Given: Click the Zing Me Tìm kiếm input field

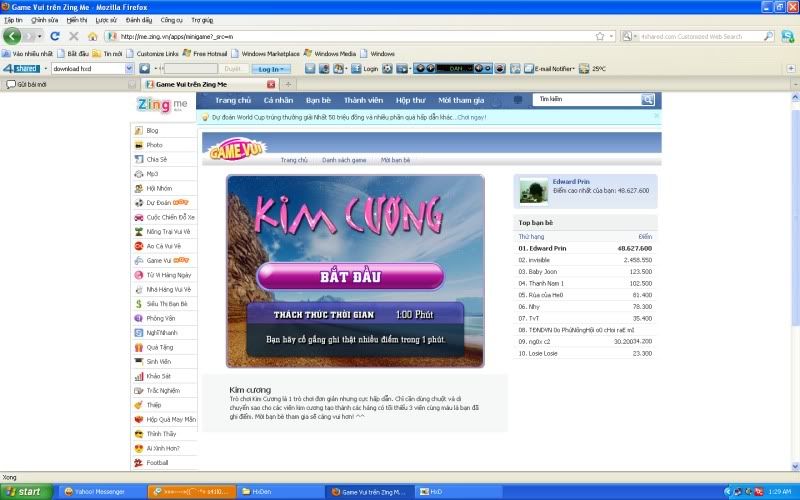Looking at the screenshot, I should click(587, 99).
